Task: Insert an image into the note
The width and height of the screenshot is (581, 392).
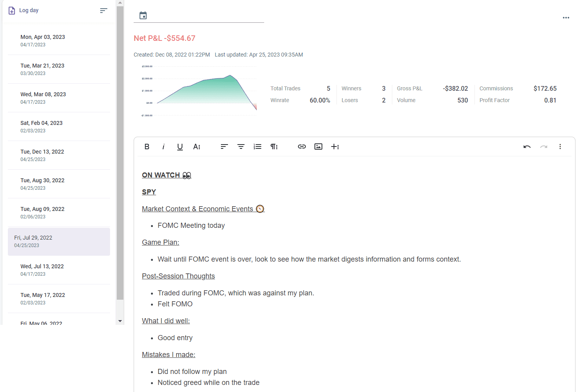Action: (x=318, y=147)
